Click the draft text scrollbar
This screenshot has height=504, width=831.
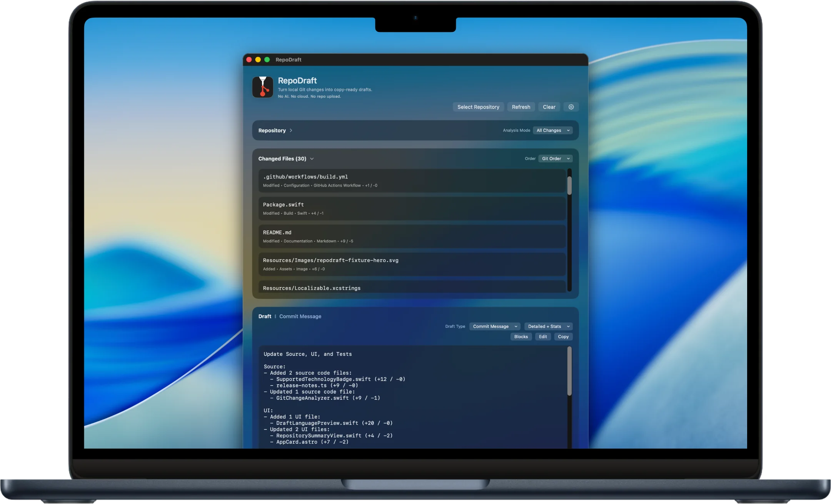click(x=569, y=371)
